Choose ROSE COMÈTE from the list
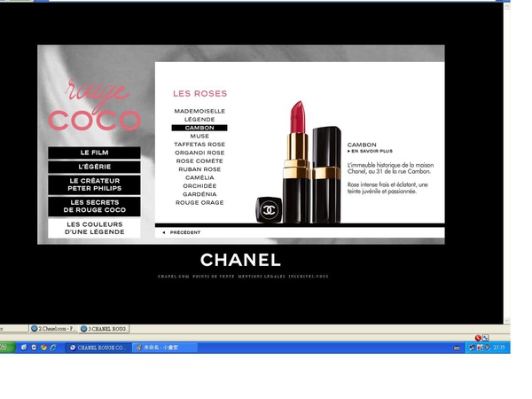The image size is (532, 399). click(x=199, y=161)
